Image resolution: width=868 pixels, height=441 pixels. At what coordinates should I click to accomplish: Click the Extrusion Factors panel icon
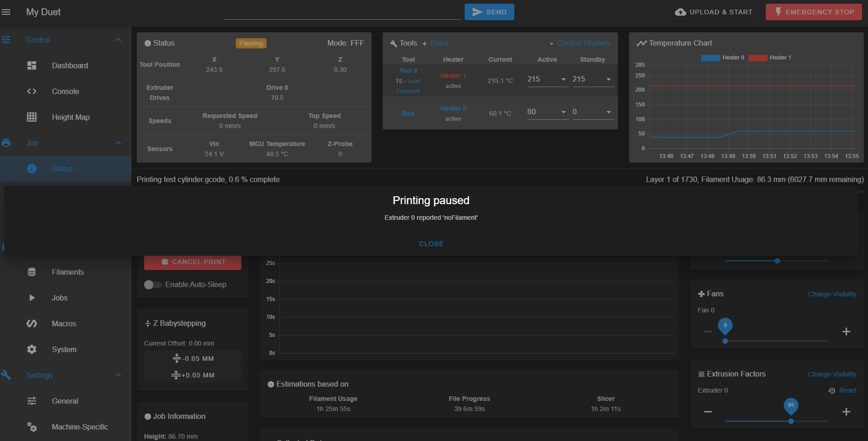(x=701, y=374)
